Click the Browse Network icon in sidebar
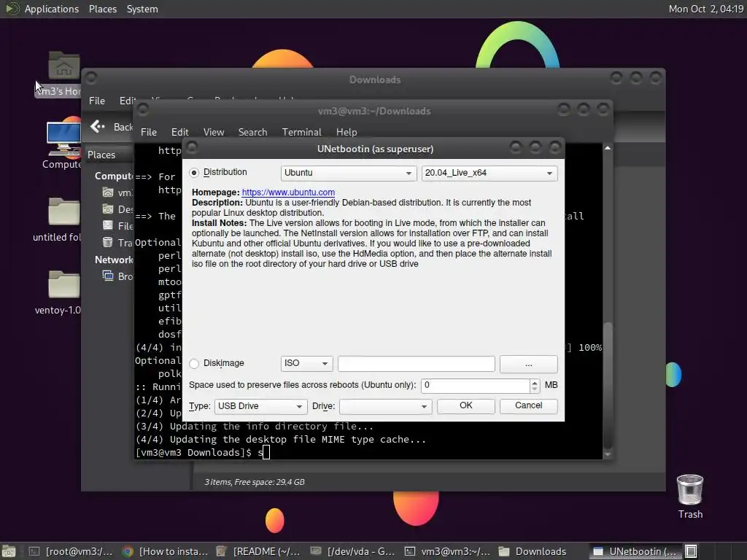 (108, 276)
